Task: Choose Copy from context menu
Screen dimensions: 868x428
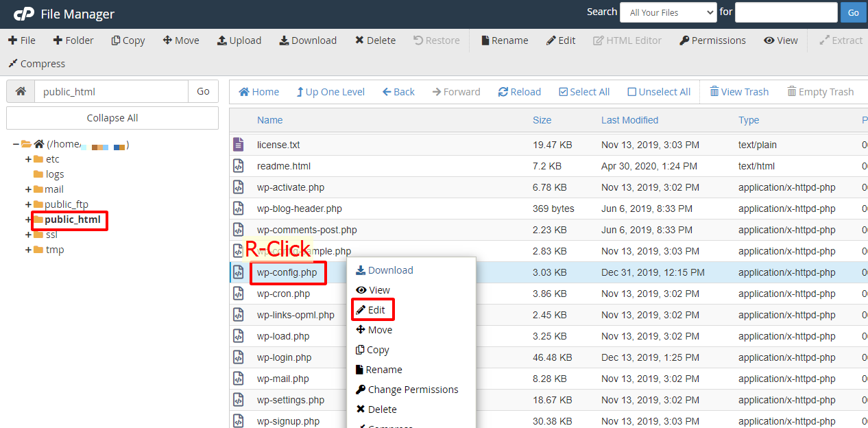Action: (373, 350)
